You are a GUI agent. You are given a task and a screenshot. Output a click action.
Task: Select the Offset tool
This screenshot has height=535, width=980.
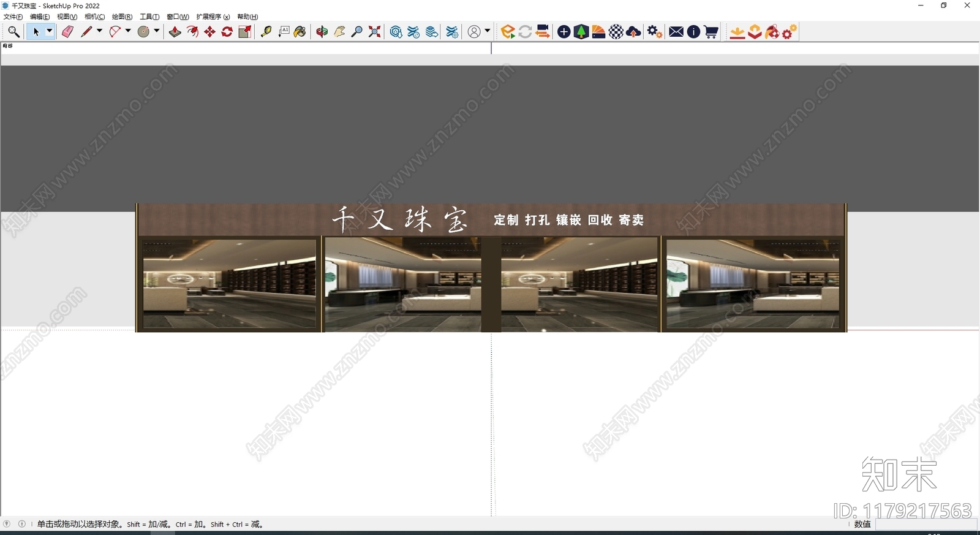coord(192,32)
